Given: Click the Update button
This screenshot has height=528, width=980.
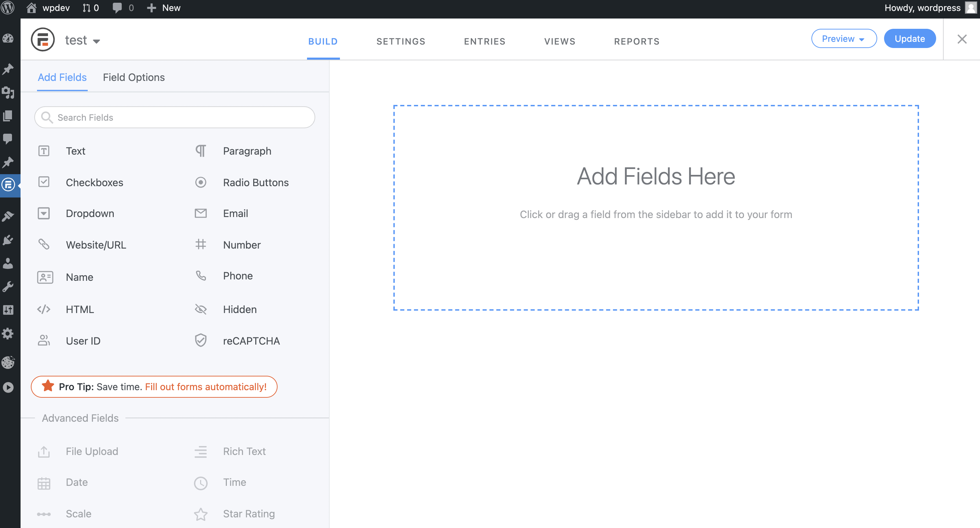Looking at the screenshot, I should pos(909,39).
